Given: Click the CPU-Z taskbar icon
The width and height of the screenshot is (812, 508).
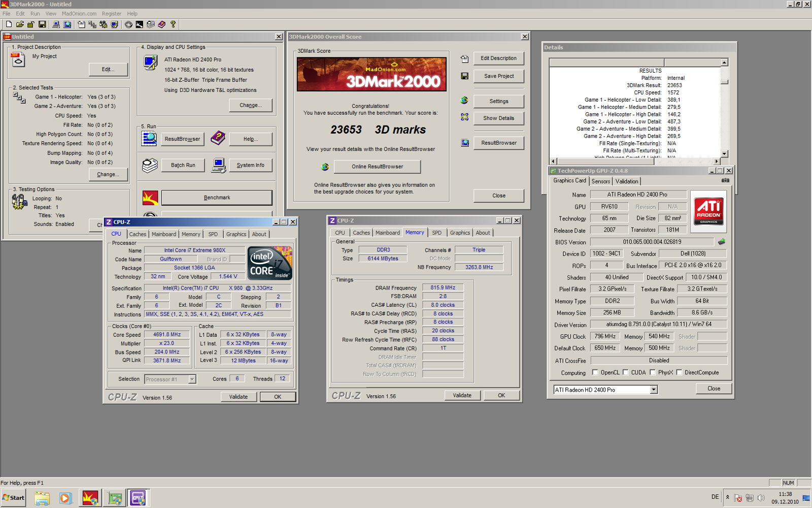Looking at the screenshot, I should [138, 498].
